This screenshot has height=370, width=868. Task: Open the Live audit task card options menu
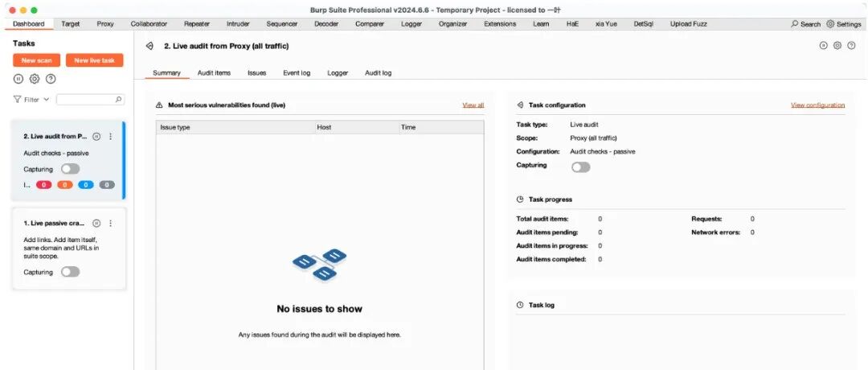[110, 136]
